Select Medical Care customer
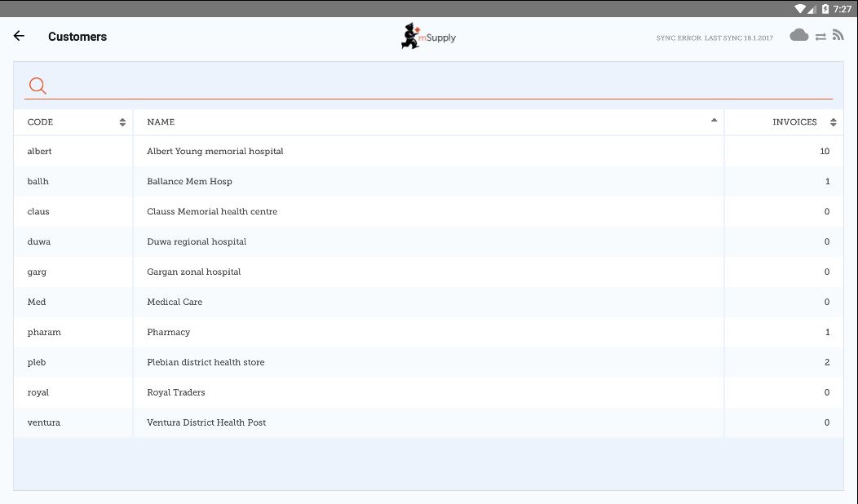 click(x=428, y=302)
